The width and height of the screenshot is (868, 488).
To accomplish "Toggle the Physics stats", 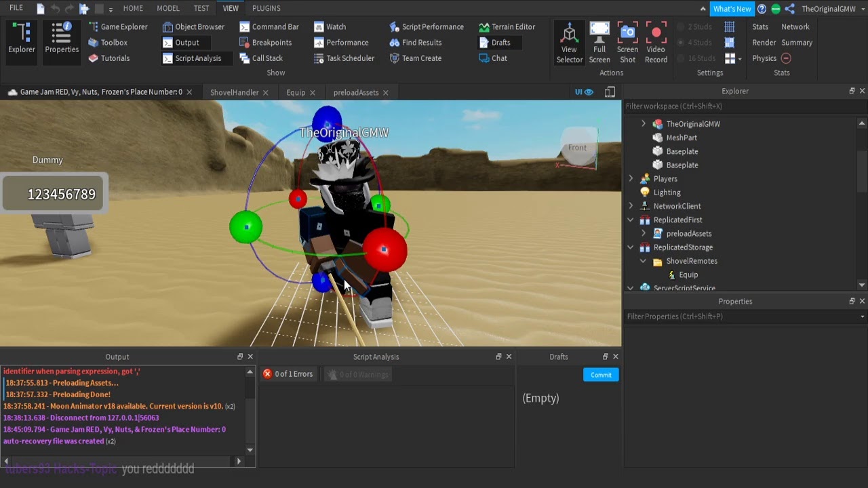I will click(771, 58).
